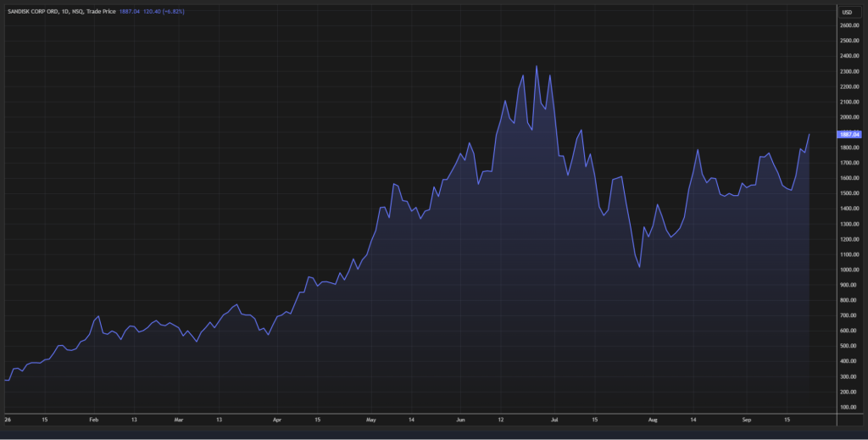Click the 100.00 price axis label

click(x=850, y=407)
